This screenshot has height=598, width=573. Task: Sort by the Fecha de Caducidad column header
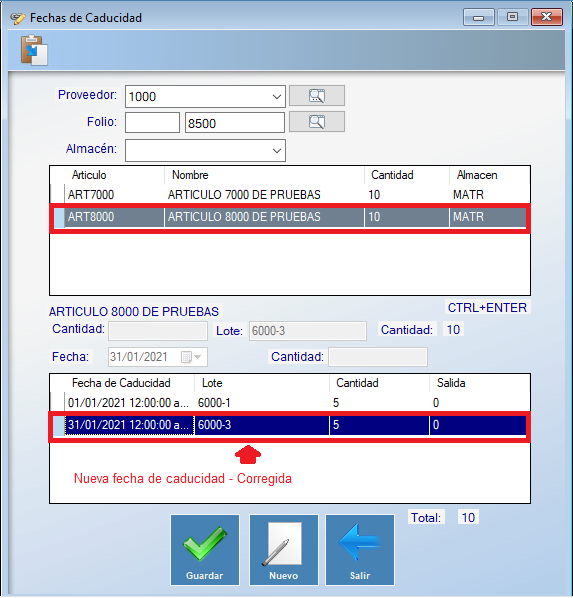click(121, 383)
